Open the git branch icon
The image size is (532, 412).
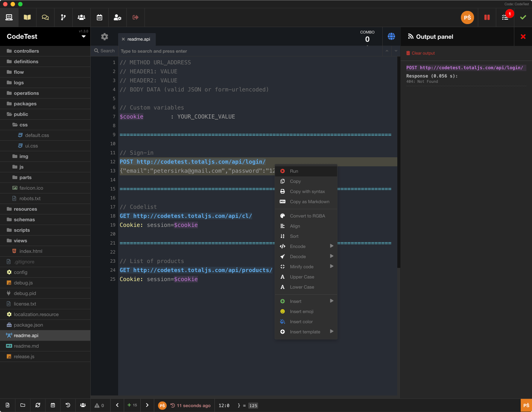click(63, 17)
